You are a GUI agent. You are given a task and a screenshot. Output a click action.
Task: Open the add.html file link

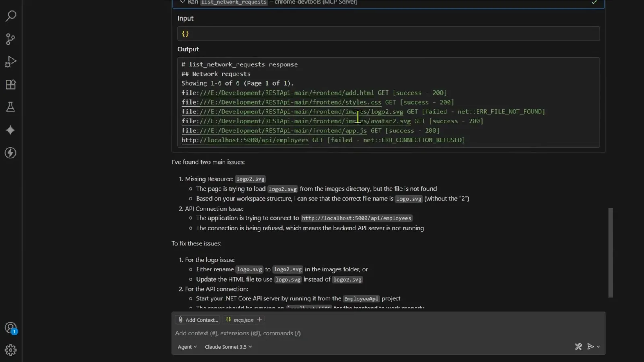[x=278, y=93]
